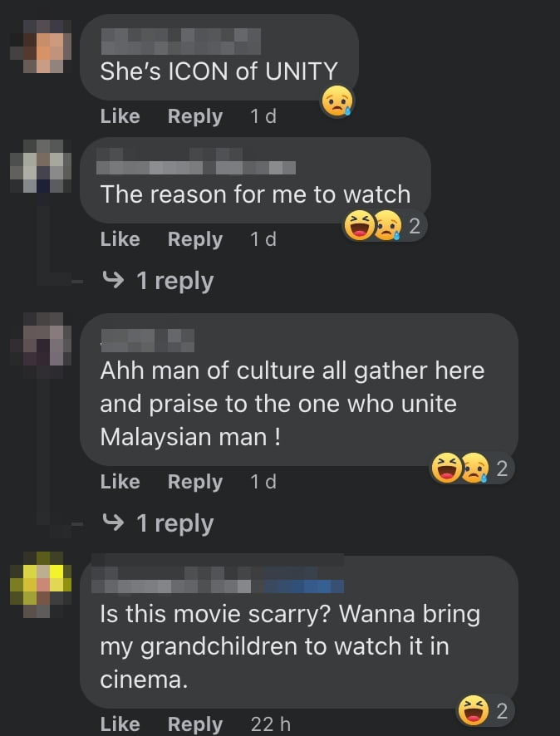Expand 1 reply under 'man of culture' comment
The height and width of the screenshot is (736, 560).
click(158, 523)
